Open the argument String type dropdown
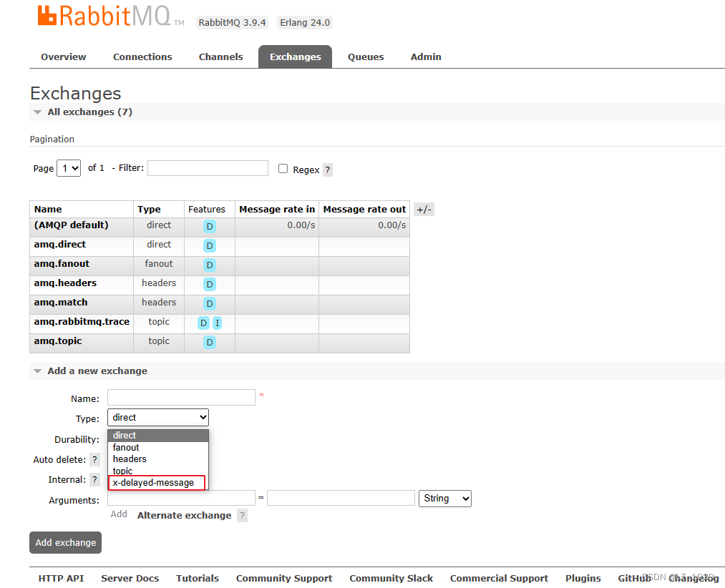 (444, 499)
